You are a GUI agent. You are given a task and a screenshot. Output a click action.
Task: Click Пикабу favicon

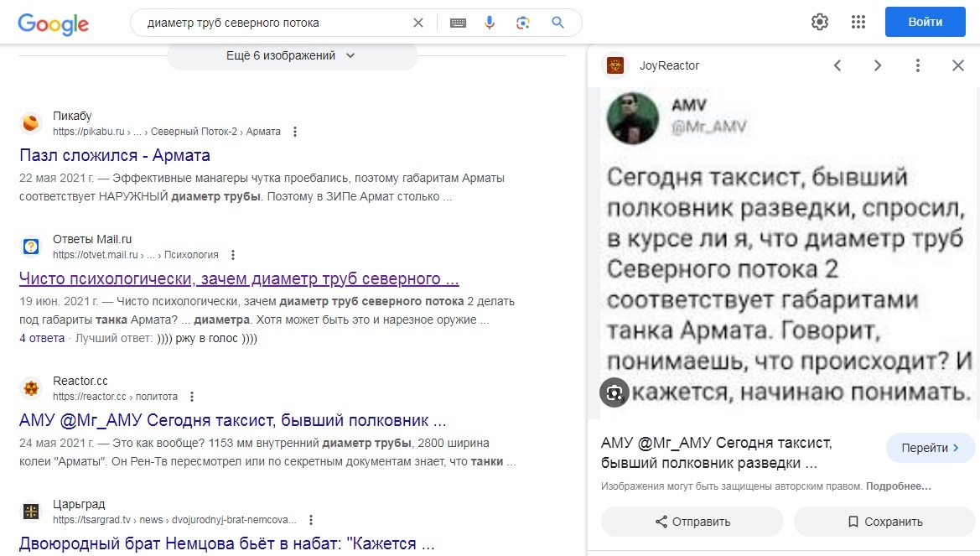(x=31, y=123)
